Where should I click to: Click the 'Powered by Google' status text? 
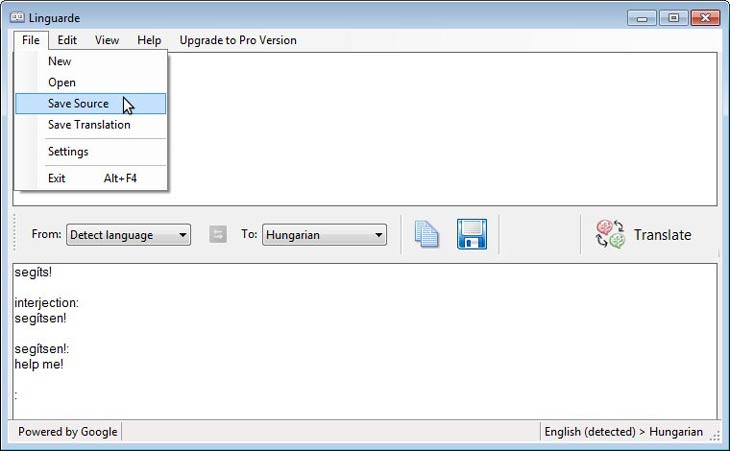[x=68, y=432]
